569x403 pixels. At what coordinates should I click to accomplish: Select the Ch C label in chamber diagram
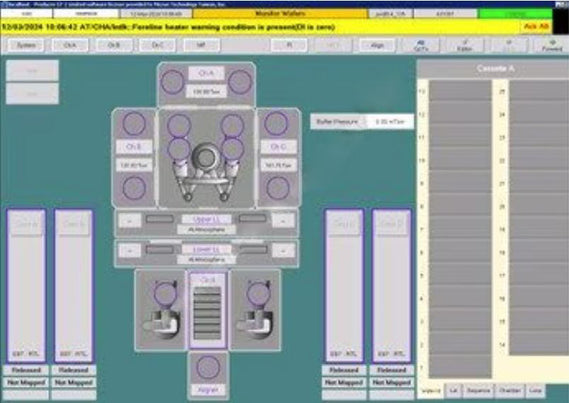point(278,147)
